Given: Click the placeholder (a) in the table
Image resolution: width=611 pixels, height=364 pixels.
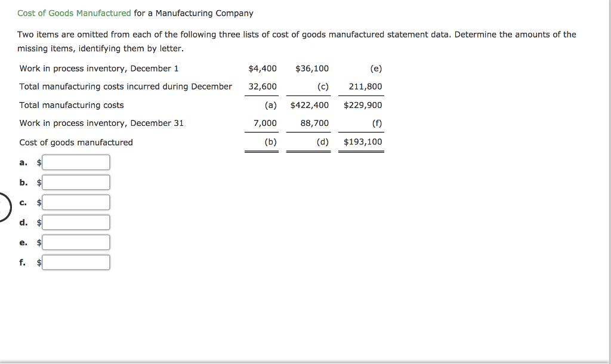Looking at the screenshot, I should point(270,104).
